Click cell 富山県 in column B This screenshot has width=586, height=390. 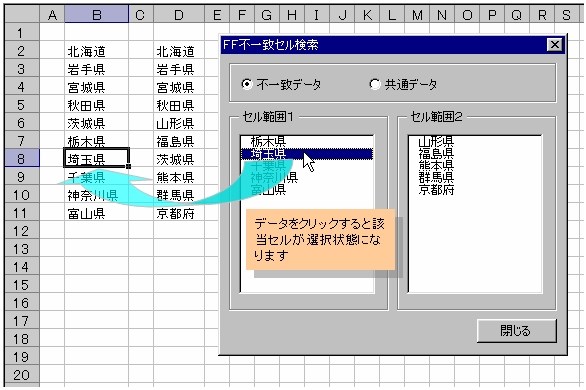(x=96, y=213)
